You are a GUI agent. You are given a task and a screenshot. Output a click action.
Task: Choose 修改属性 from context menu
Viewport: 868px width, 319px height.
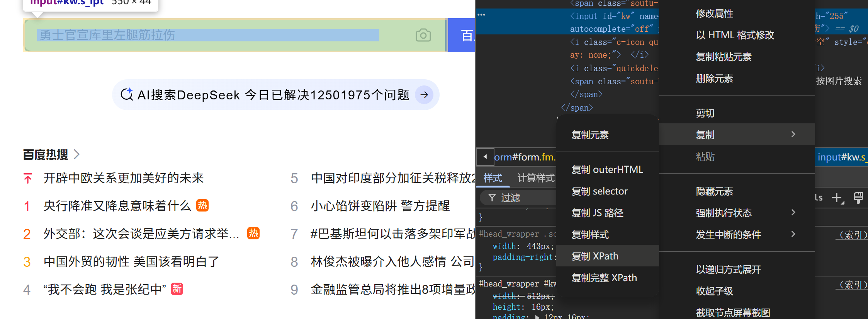714,14
